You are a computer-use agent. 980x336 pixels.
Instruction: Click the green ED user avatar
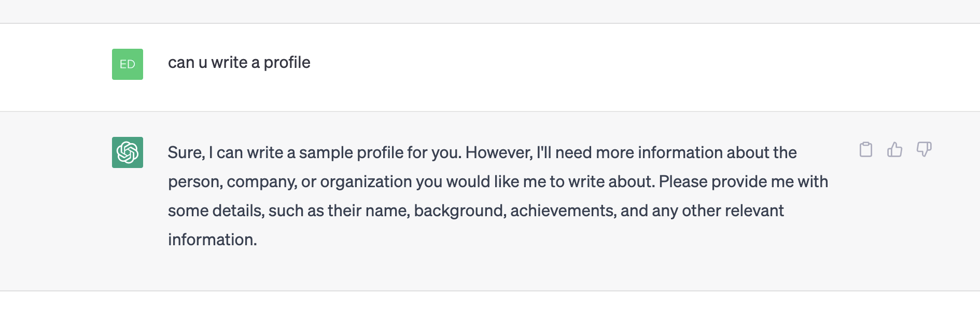(128, 64)
